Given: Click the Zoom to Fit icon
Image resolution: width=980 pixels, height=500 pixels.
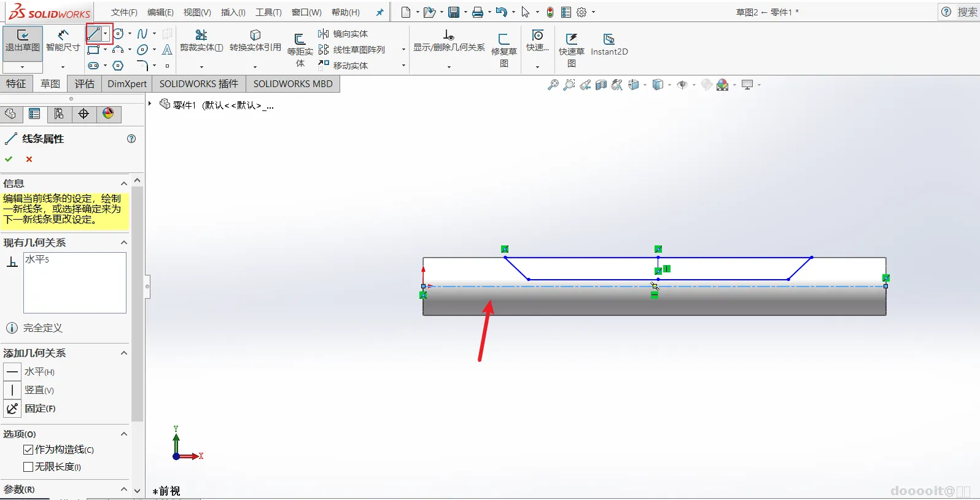Looking at the screenshot, I should 553,85.
